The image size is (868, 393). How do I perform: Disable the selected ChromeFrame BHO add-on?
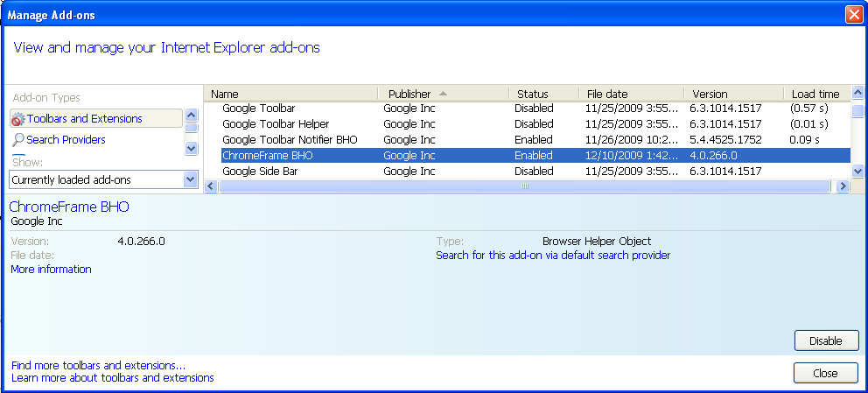click(827, 341)
